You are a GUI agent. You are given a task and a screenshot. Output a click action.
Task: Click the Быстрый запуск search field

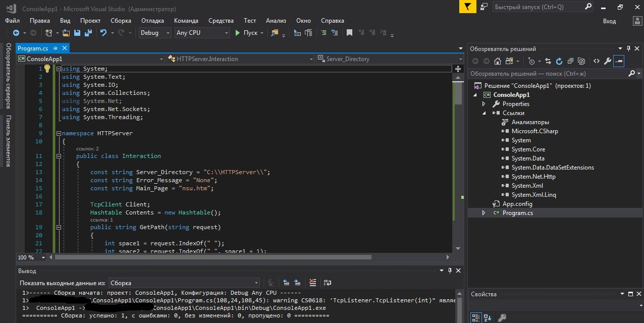(537, 7)
